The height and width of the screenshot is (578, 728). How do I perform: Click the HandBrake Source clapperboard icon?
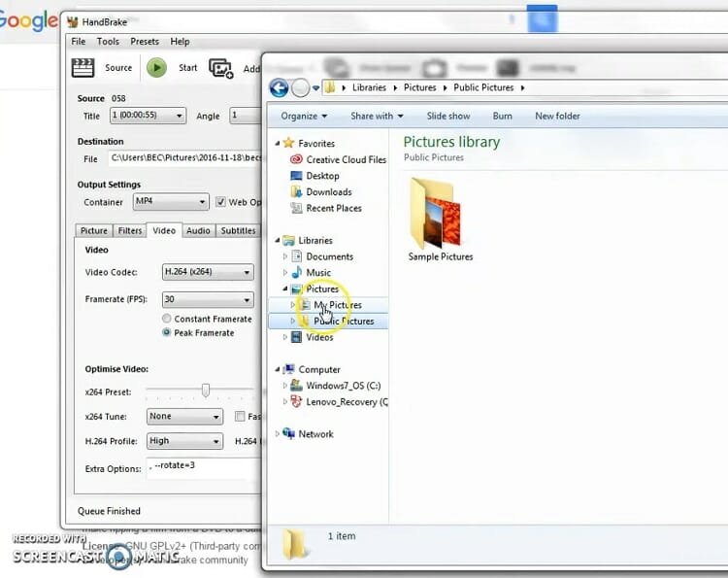click(x=83, y=68)
